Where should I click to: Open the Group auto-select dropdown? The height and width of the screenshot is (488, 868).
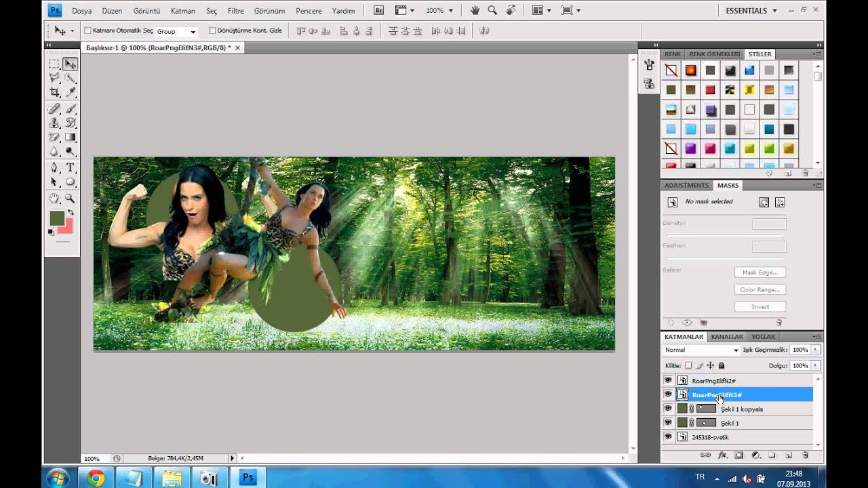[176, 31]
